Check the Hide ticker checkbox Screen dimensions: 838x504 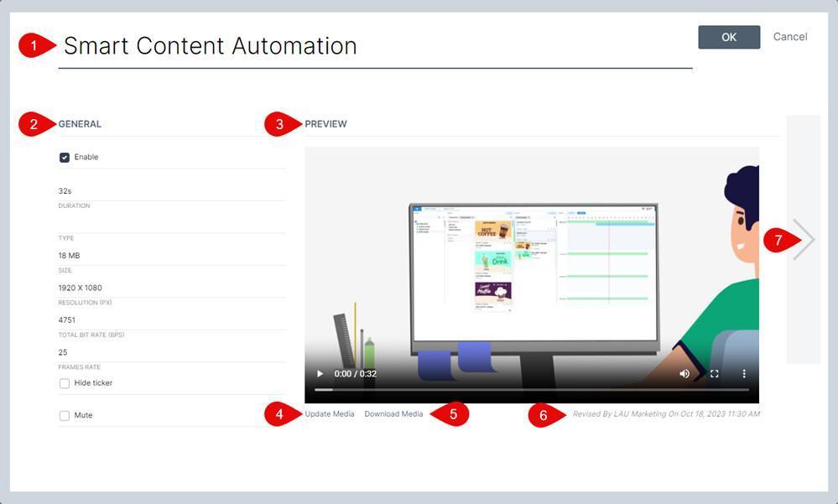(65, 383)
